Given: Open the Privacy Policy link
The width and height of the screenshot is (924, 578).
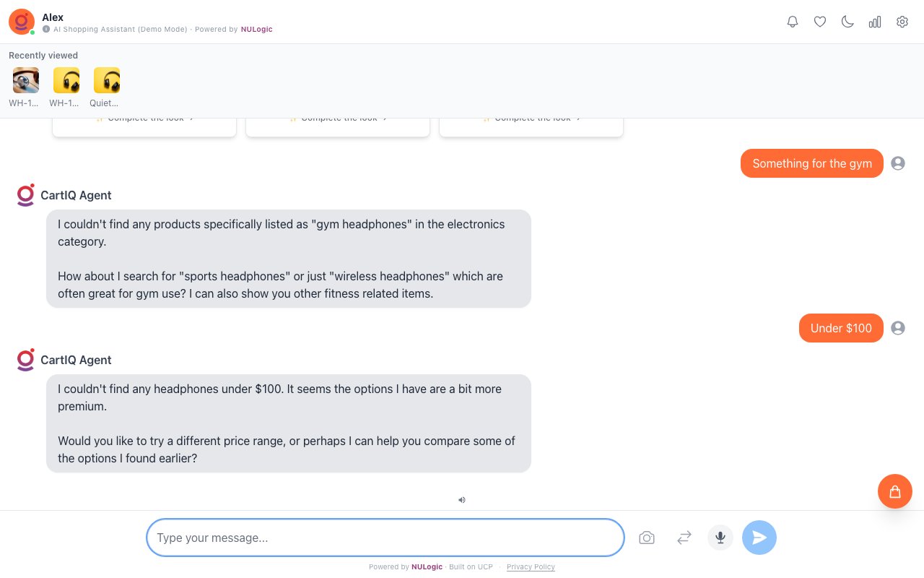Looking at the screenshot, I should pyautogui.click(x=531, y=567).
